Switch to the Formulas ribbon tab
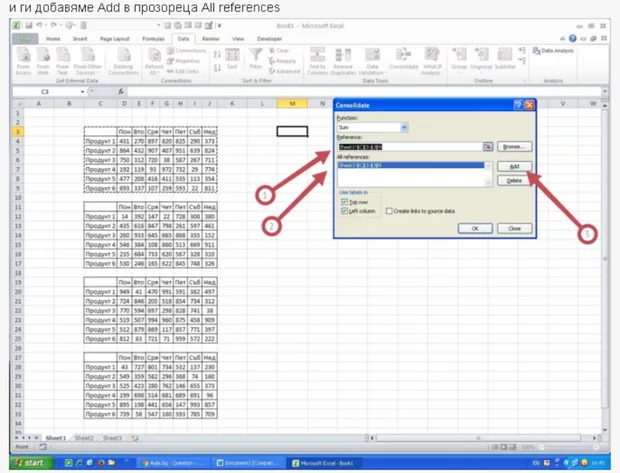The height and width of the screenshot is (473, 620). [x=153, y=39]
